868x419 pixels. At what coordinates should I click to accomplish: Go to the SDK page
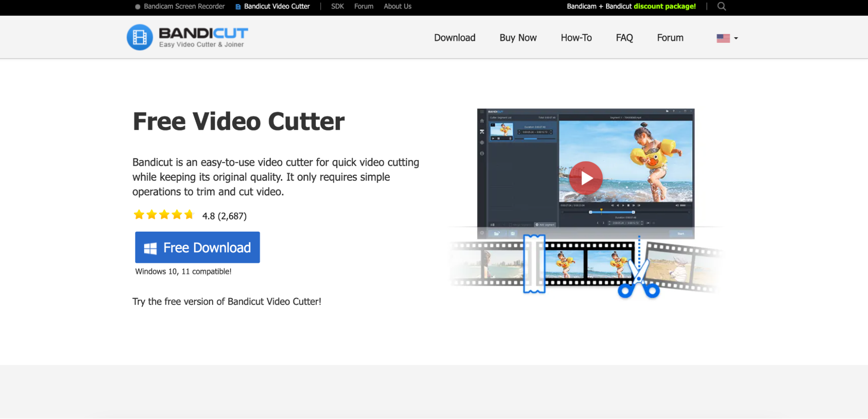point(337,7)
